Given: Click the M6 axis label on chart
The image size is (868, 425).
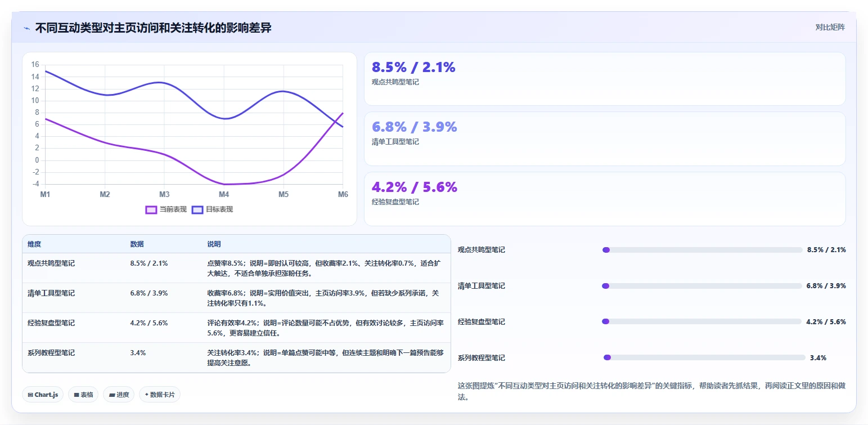Looking at the screenshot, I should pos(343,194).
